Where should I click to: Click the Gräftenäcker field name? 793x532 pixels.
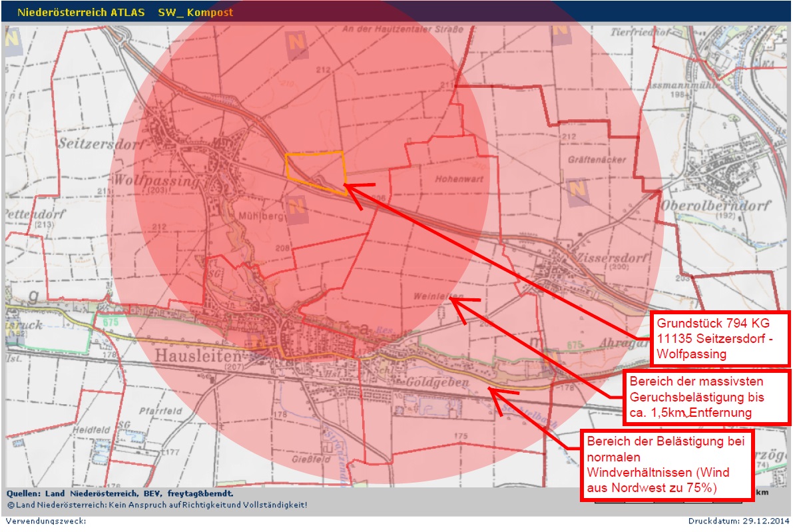click(597, 160)
